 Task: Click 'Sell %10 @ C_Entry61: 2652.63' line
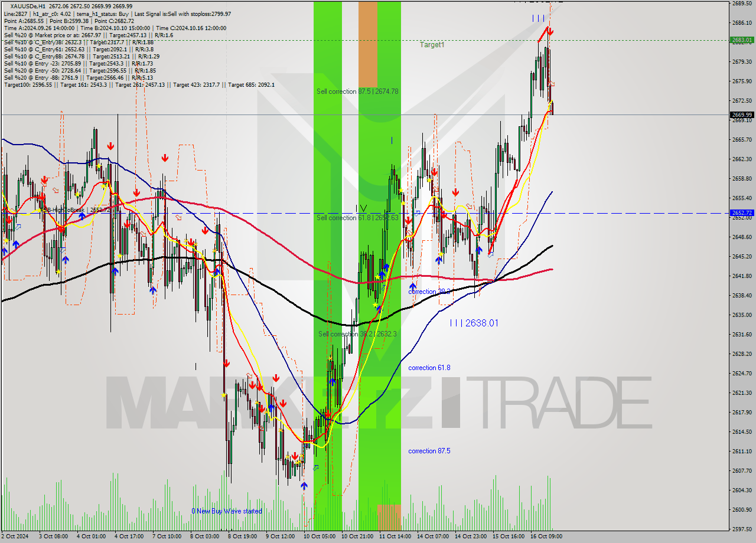point(79,49)
